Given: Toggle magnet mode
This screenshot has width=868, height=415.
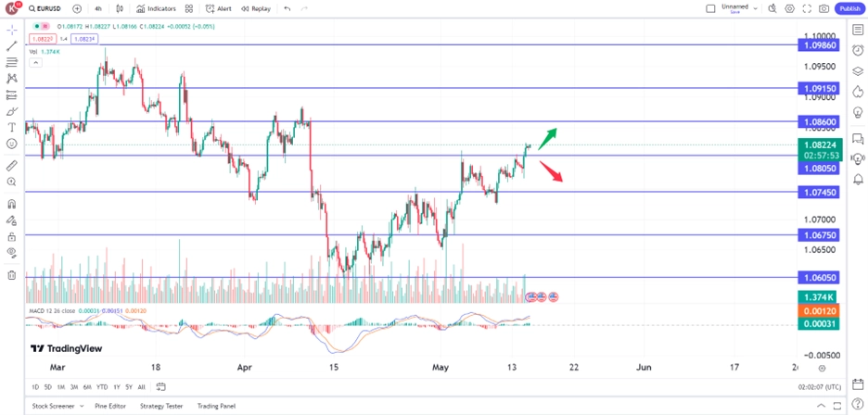Looking at the screenshot, I should point(12,204).
